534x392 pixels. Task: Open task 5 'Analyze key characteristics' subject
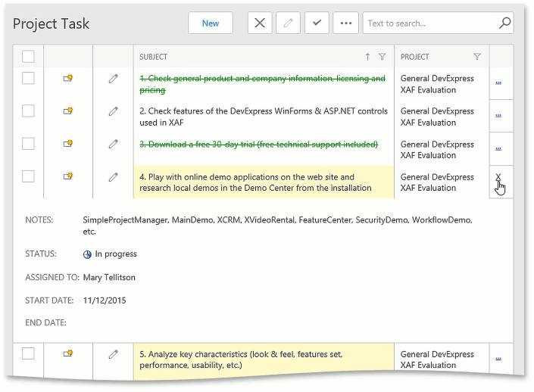[241, 359]
